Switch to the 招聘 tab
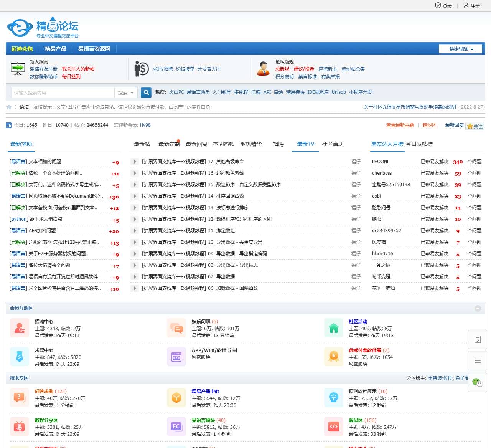This screenshot has height=448, width=491. coord(278,144)
